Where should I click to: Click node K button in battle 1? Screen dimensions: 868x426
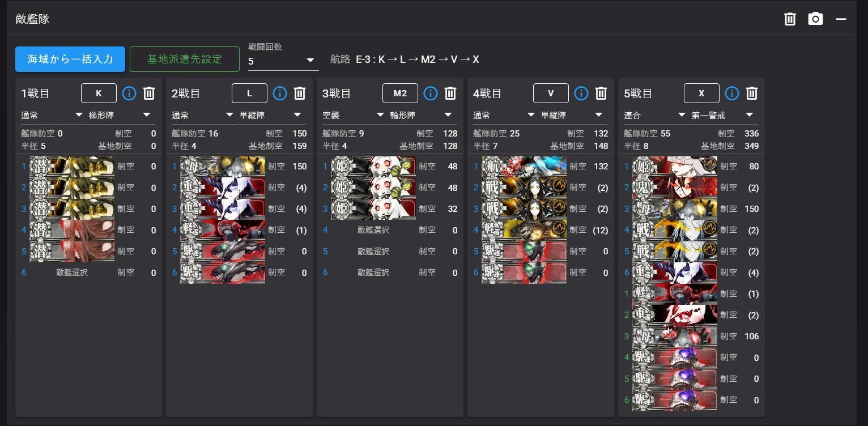tap(99, 93)
